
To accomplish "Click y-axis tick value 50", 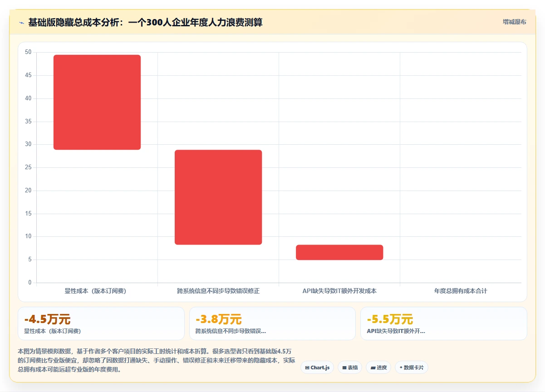I will [x=28, y=52].
